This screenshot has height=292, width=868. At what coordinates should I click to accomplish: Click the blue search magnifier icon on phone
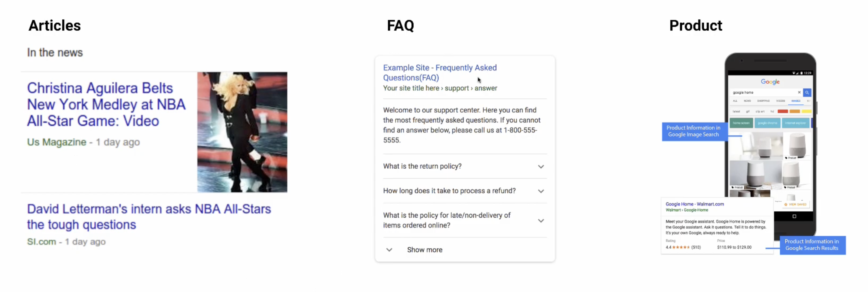tap(807, 93)
